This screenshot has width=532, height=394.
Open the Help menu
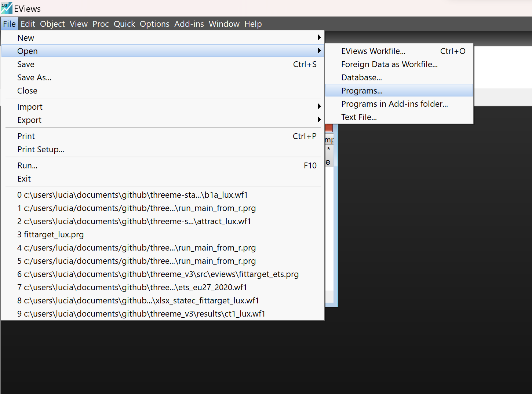tap(253, 24)
